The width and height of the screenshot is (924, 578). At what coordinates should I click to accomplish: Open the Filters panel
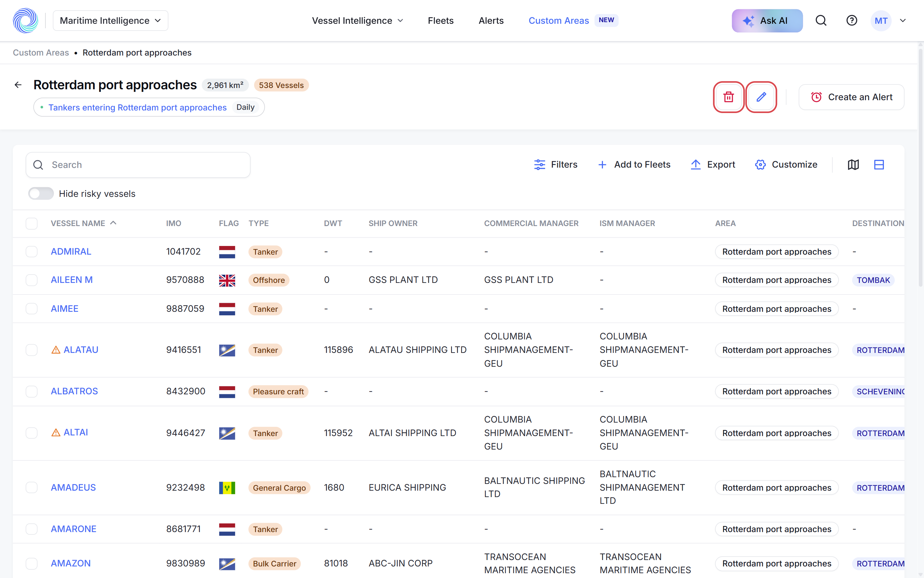556,165
